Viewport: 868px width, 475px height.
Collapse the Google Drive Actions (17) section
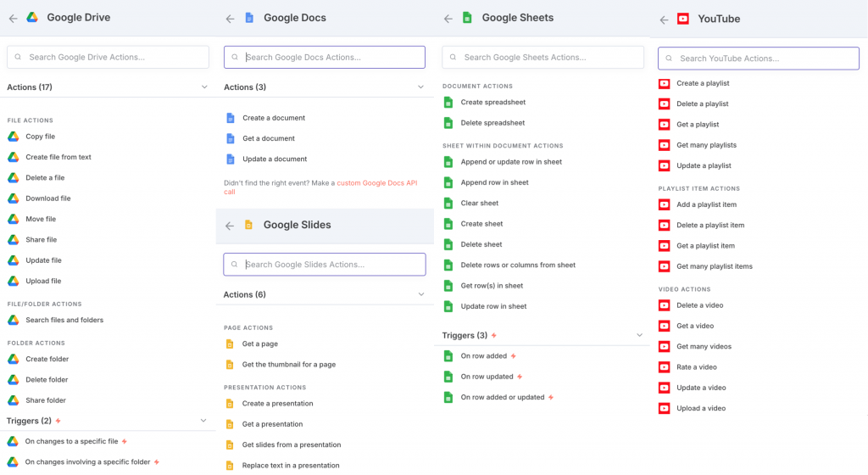click(204, 87)
